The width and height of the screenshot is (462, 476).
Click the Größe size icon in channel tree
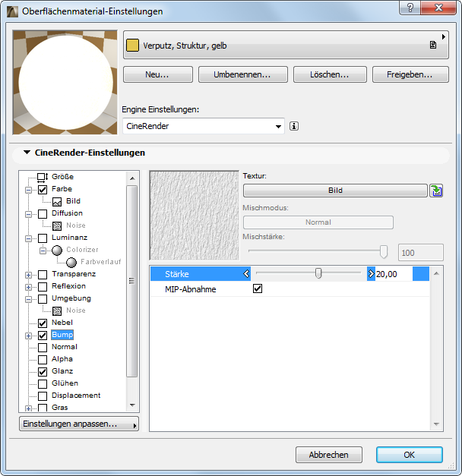click(43, 177)
